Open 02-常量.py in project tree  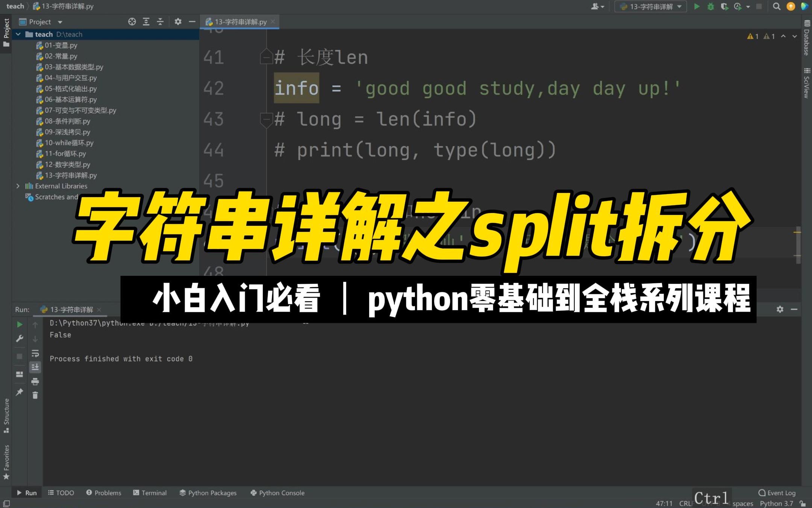click(57, 56)
